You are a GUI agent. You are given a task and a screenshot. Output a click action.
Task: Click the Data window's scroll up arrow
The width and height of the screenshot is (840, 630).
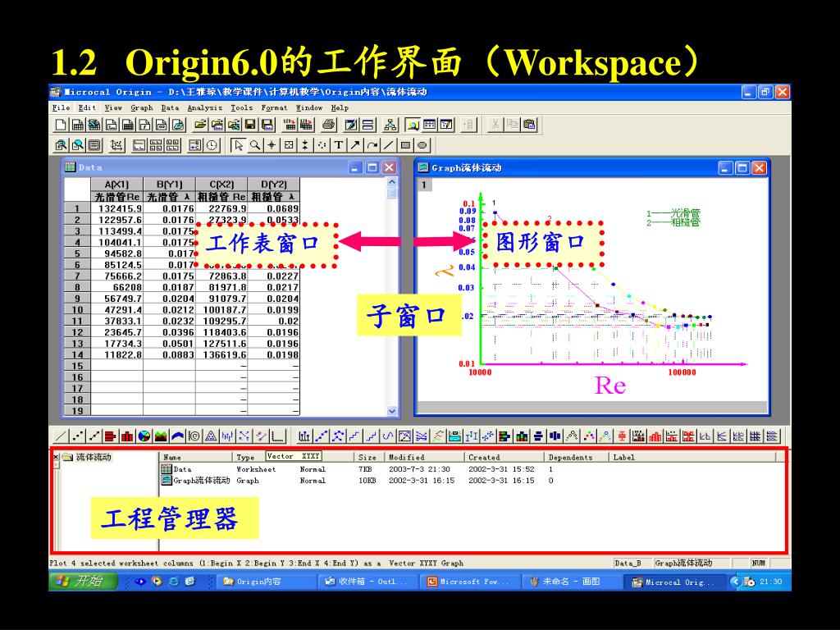pyautogui.click(x=392, y=183)
